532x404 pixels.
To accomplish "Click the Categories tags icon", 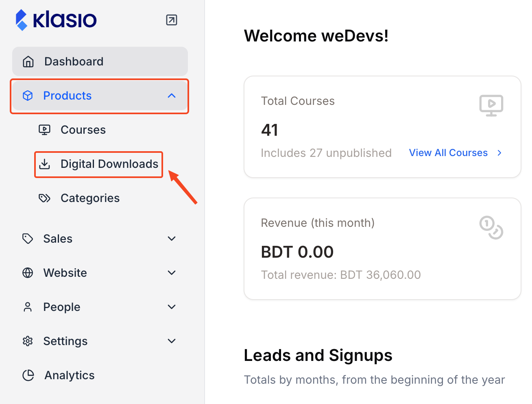I will pyautogui.click(x=44, y=198).
